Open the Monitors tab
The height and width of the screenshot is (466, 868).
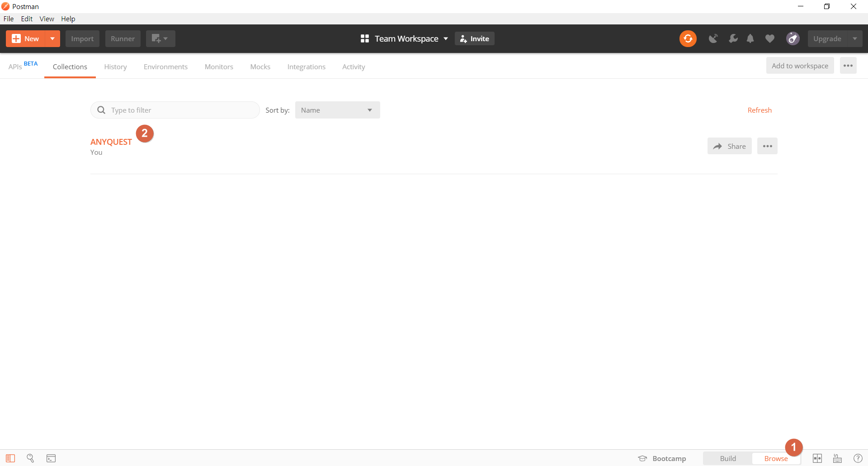tap(219, 67)
